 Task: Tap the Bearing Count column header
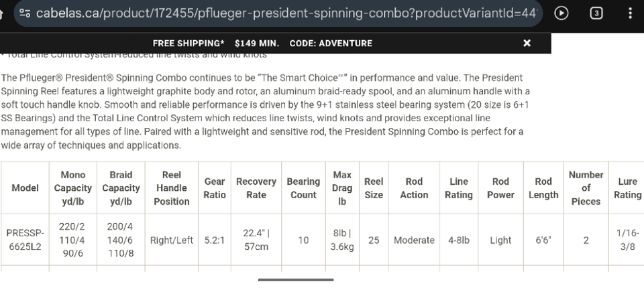pyautogui.click(x=303, y=188)
